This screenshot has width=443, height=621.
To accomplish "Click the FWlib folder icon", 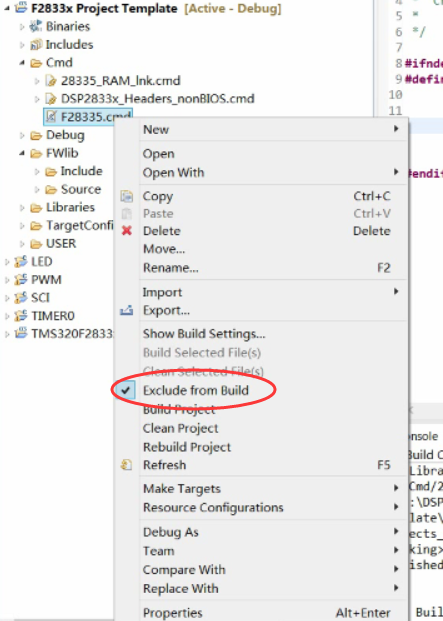I will (x=36, y=153).
